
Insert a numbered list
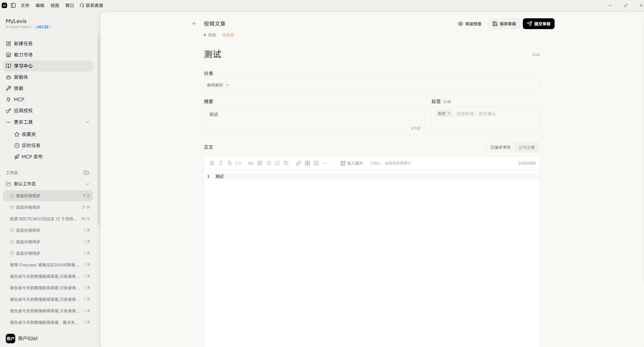tap(277, 163)
